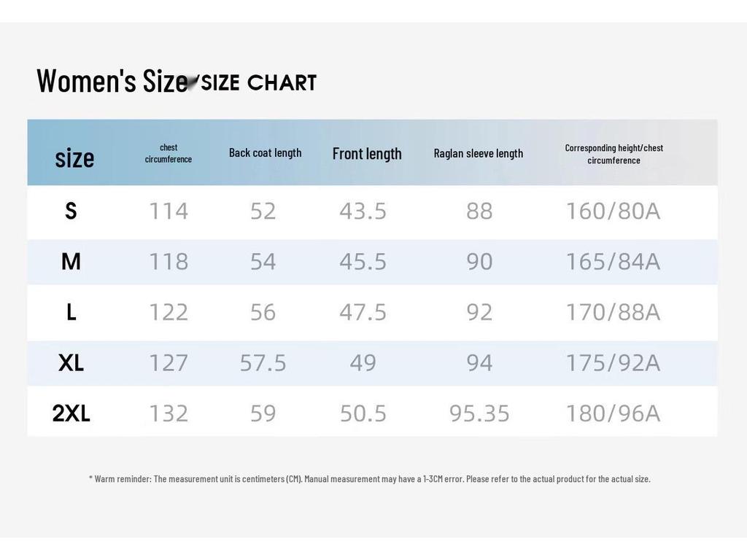Select the size column header
Screen dimensions: 747x560
point(74,158)
